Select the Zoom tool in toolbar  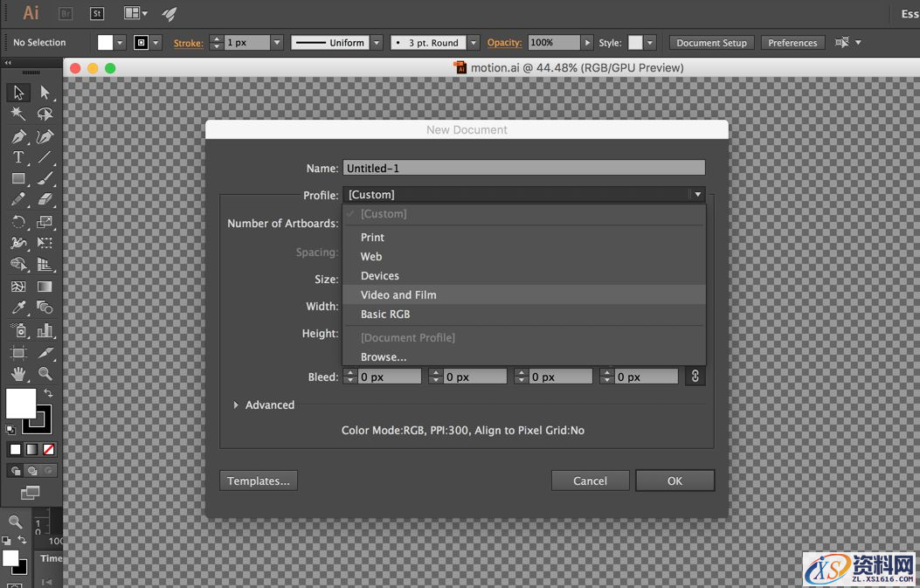pos(45,374)
